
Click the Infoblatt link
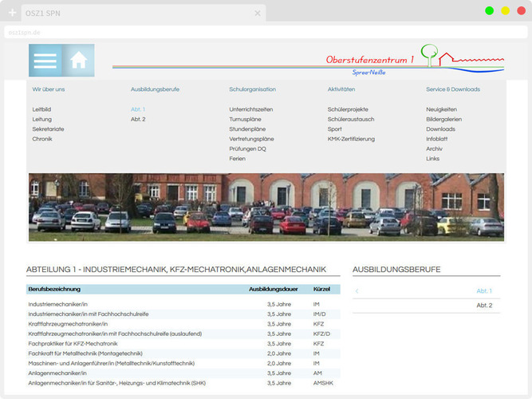437,139
